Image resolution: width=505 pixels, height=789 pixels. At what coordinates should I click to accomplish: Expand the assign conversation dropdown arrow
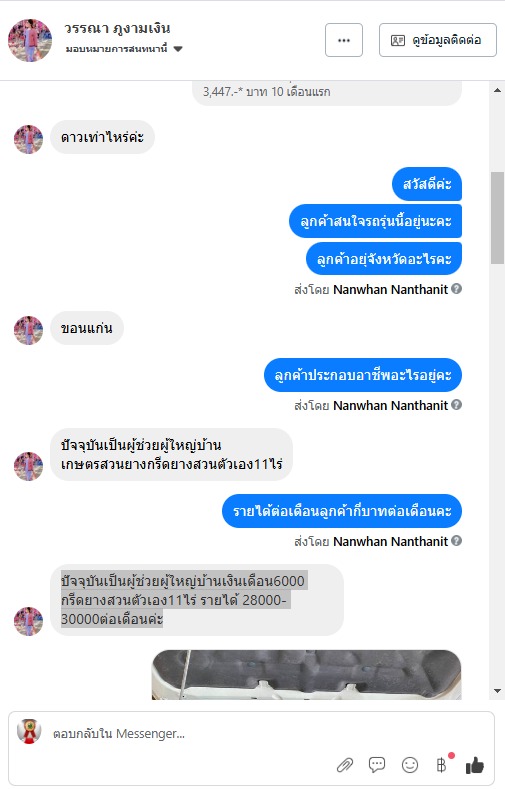pos(178,49)
